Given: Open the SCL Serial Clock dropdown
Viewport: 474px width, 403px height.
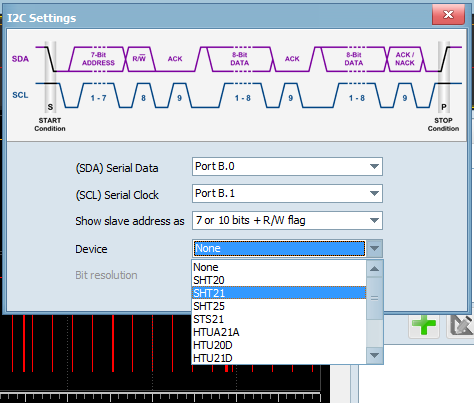Looking at the screenshot, I should tap(374, 193).
